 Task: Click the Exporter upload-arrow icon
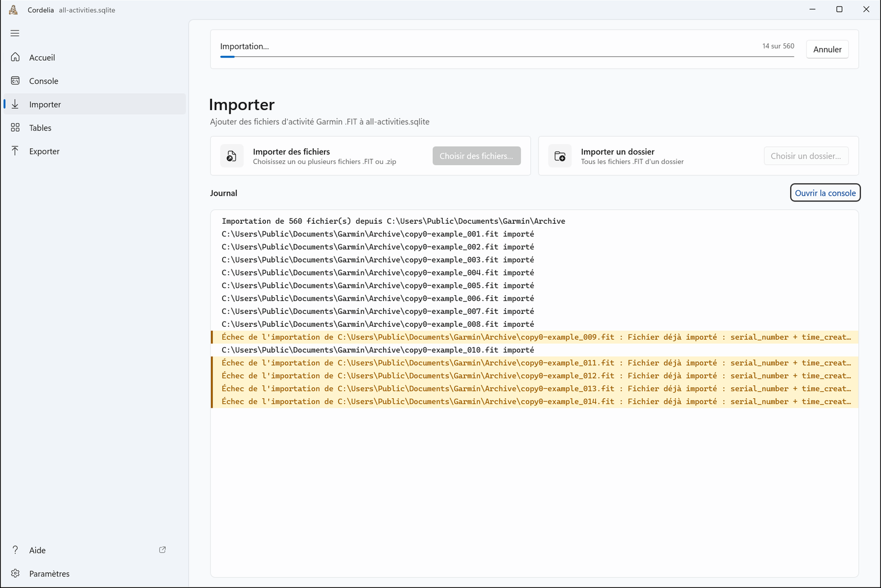coord(15,151)
